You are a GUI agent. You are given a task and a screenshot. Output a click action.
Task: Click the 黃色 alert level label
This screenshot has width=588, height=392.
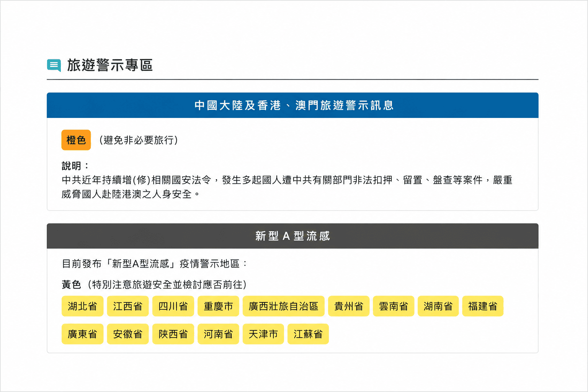click(71, 284)
